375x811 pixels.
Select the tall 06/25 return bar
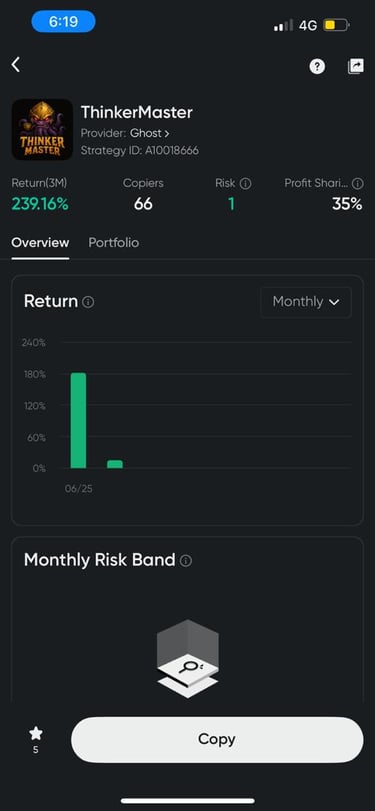coord(79,420)
